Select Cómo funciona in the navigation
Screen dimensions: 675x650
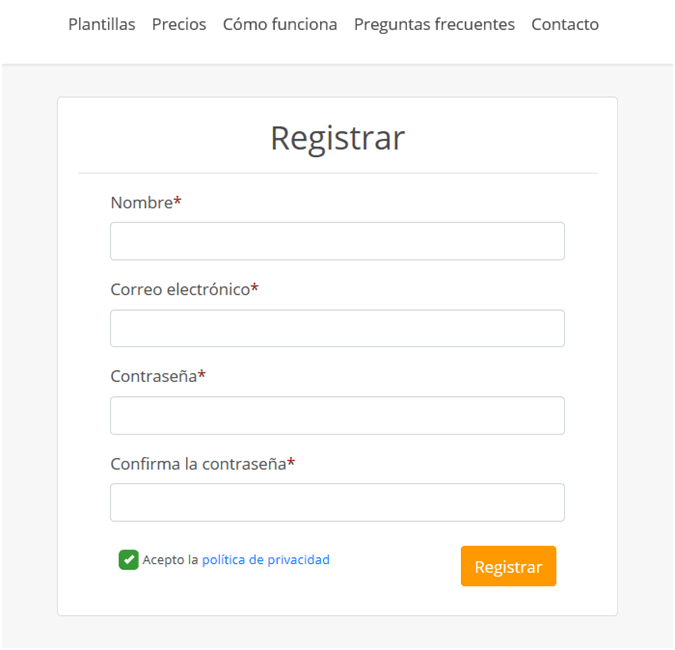280,24
